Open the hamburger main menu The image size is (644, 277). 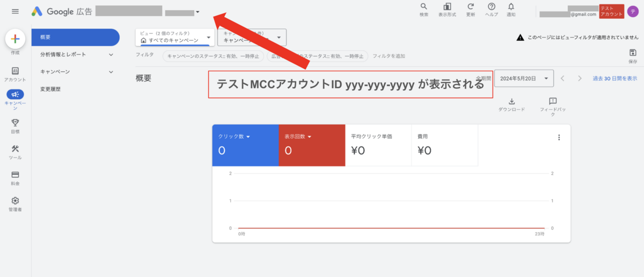15,11
